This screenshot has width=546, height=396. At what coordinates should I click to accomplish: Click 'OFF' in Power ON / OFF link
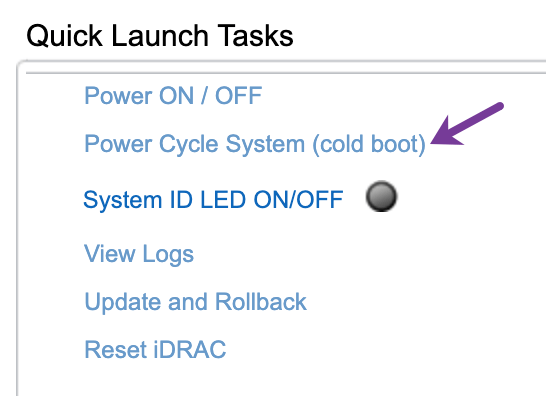(x=239, y=96)
